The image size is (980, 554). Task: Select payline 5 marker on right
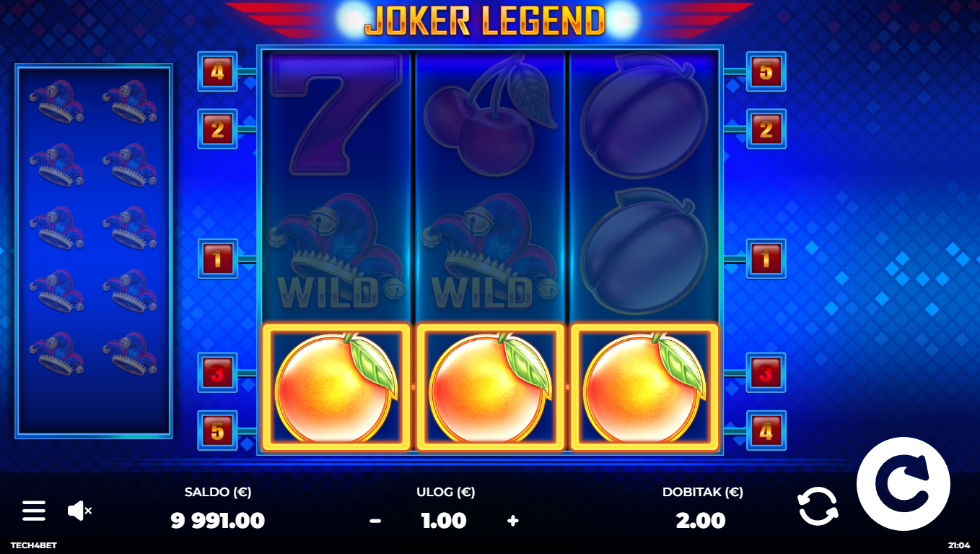click(x=766, y=72)
